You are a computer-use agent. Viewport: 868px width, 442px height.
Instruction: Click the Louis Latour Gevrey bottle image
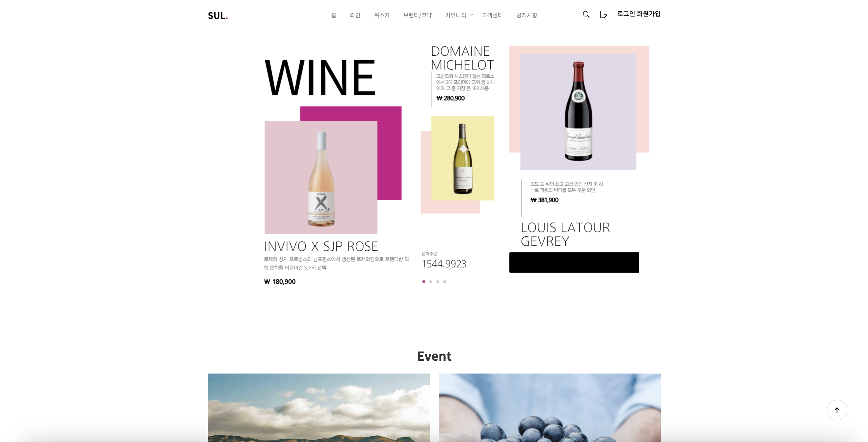pos(578,112)
